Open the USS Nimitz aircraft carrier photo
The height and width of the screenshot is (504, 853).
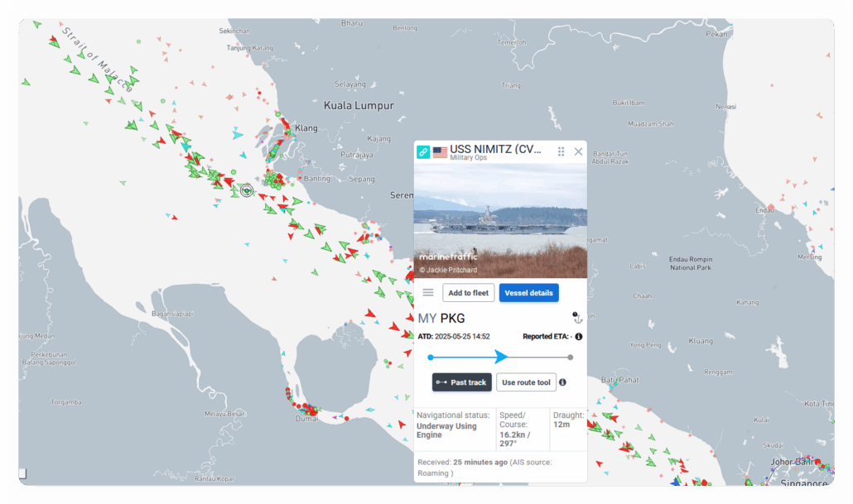500,220
